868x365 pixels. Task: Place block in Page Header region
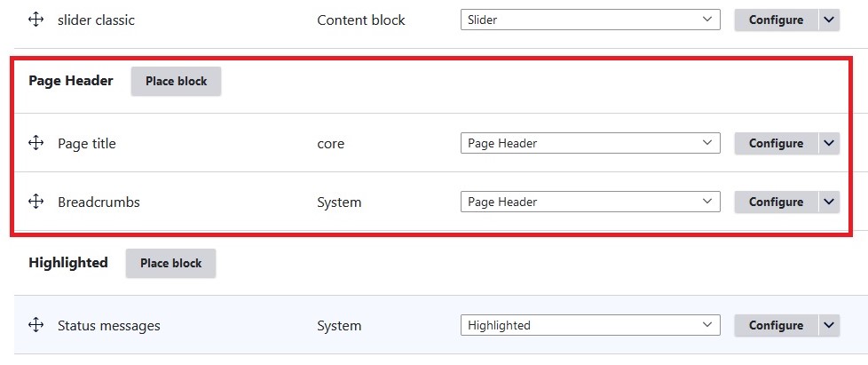[x=176, y=81]
